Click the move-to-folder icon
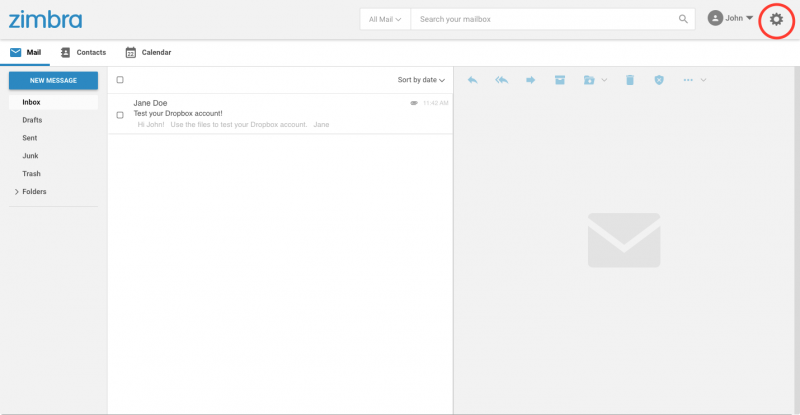The height and width of the screenshot is (415, 800). pos(589,80)
